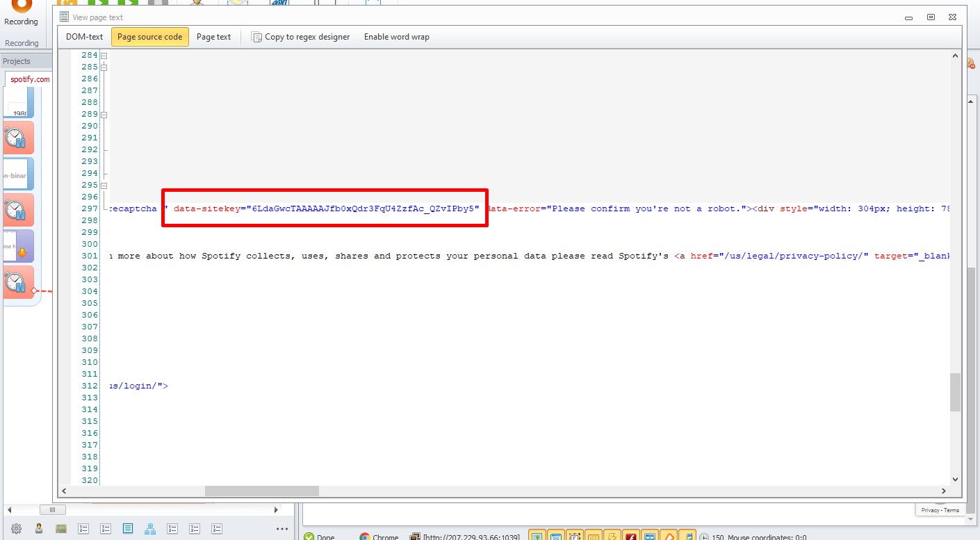980x540 pixels.
Task: Click the source viewer's scroll-right arrow
Action: [x=943, y=491]
